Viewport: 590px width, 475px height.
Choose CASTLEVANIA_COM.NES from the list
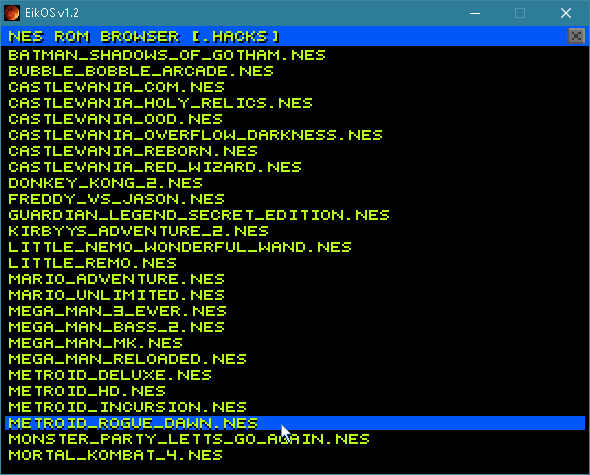(x=116, y=87)
